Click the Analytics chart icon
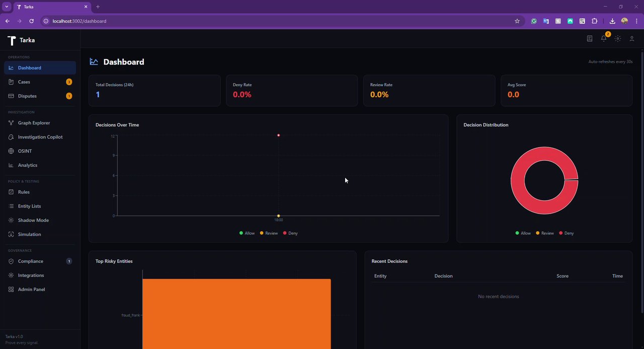Viewport: 644px width, 349px height. click(x=11, y=165)
